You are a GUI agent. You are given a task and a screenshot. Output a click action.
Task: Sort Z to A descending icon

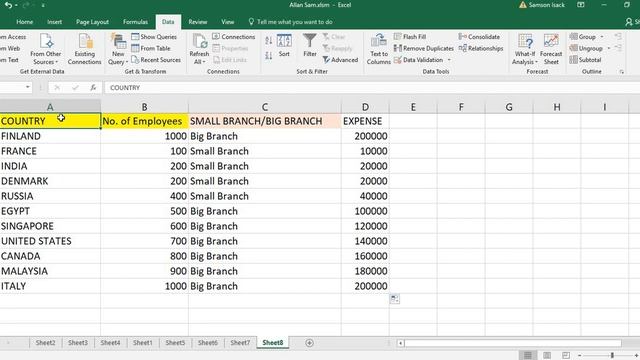(x=269, y=56)
